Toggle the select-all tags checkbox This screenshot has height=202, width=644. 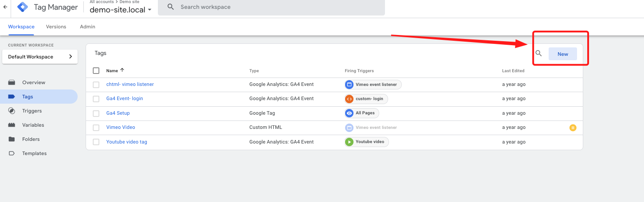tap(96, 70)
